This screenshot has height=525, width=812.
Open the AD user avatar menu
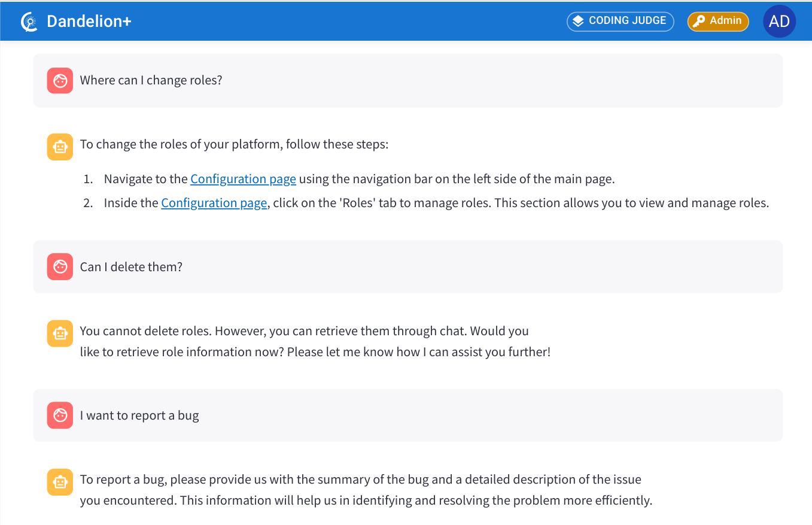779,22
